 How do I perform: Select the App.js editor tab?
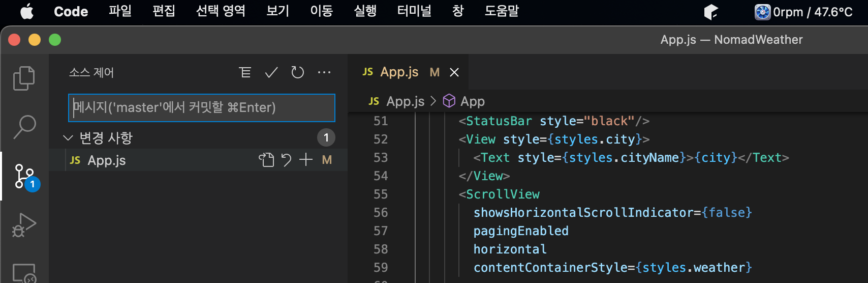408,72
